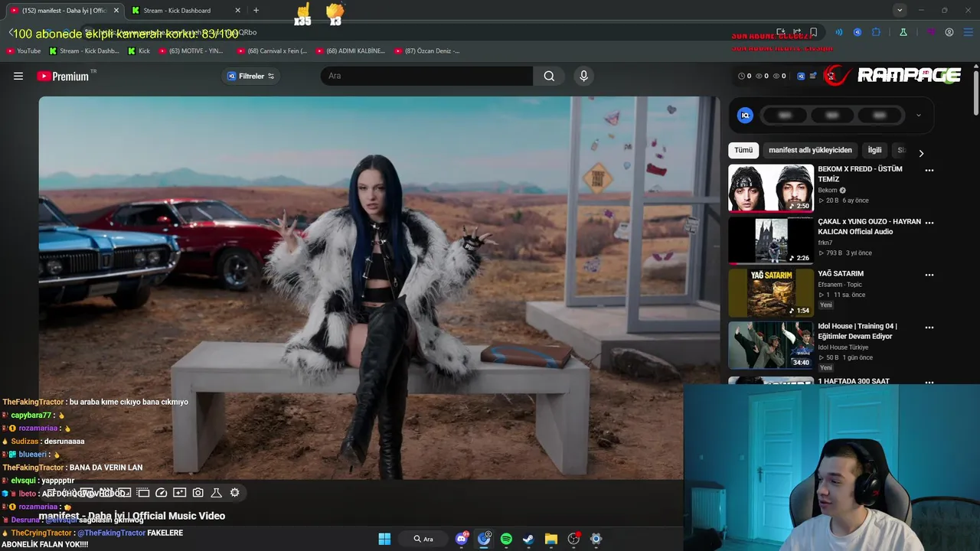Close the manifest - Daha İyi tab

(116, 11)
